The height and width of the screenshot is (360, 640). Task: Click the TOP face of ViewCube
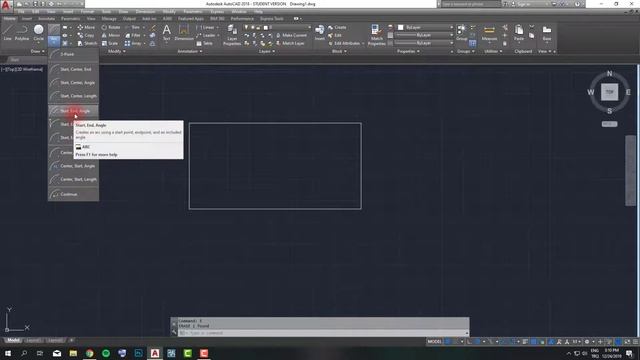pos(609,92)
